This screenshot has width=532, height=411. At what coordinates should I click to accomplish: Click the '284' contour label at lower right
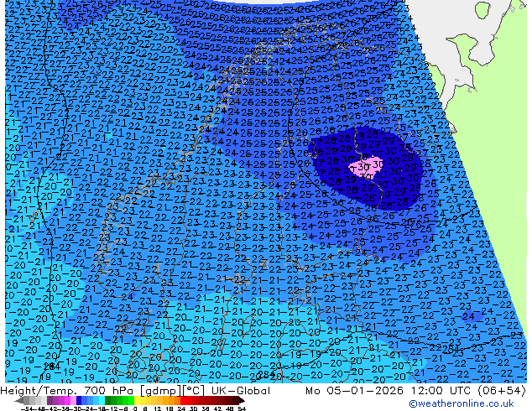[x=451, y=349]
